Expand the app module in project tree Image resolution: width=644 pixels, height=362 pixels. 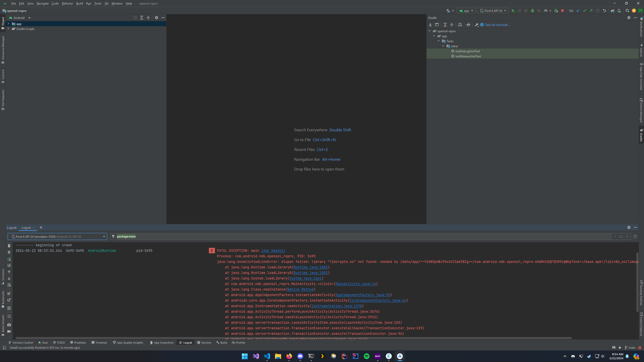click(8, 24)
